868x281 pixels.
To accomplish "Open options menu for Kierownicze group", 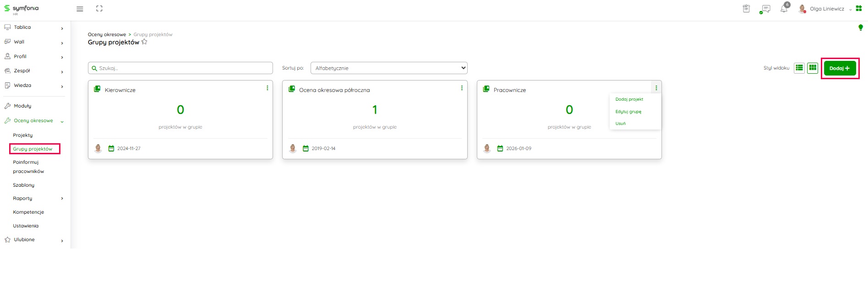I will pos(267,88).
